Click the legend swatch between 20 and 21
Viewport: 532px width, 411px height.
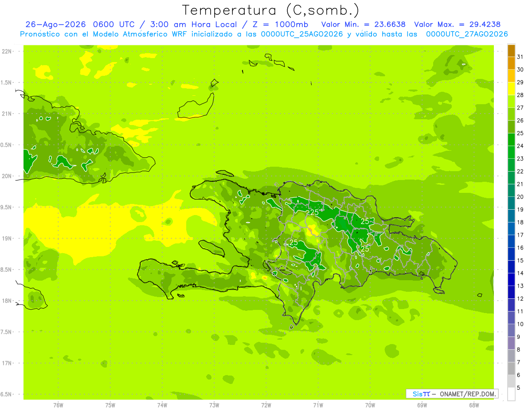(x=511, y=191)
